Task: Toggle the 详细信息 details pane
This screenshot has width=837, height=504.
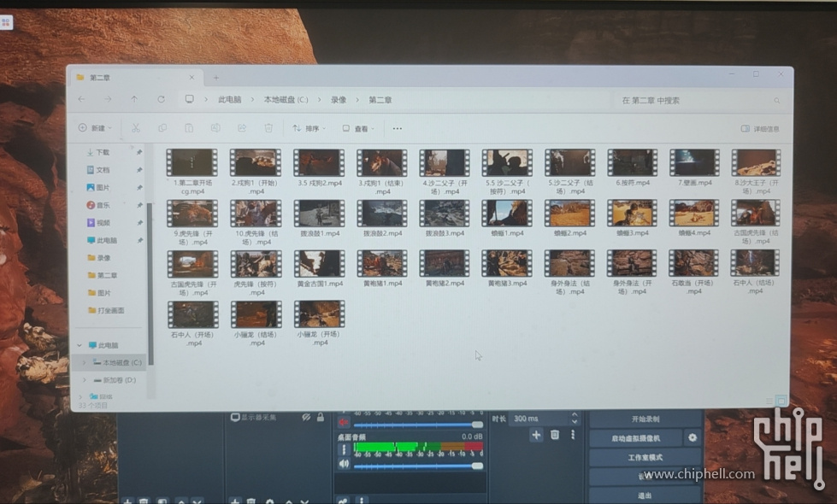Action: (x=759, y=129)
